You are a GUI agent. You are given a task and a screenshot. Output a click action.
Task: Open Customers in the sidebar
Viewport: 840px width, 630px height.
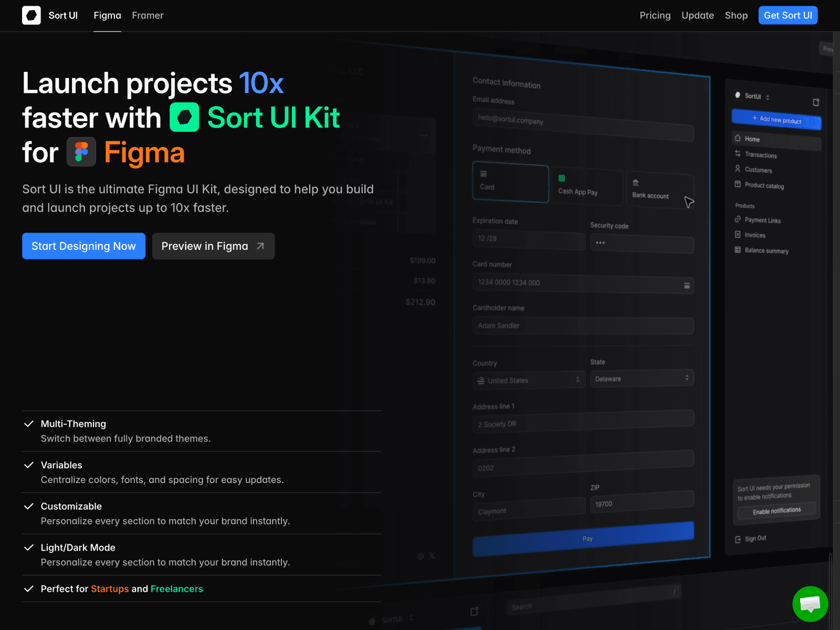pos(758,170)
